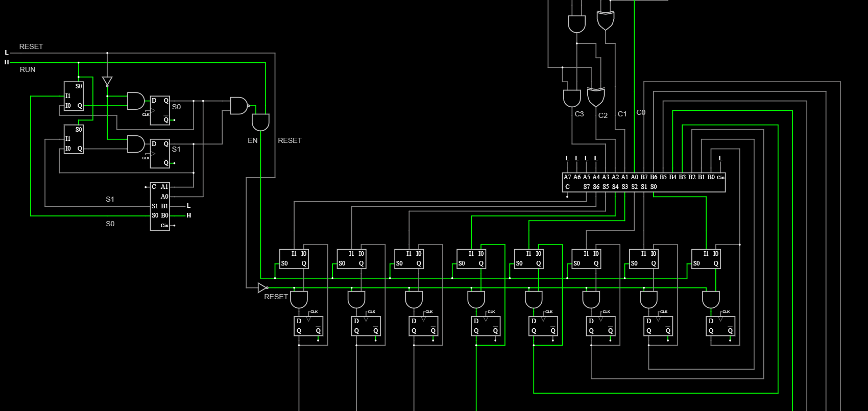Select the upper multiplexer beside the RUN line
The image size is (868, 411).
point(74,96)
